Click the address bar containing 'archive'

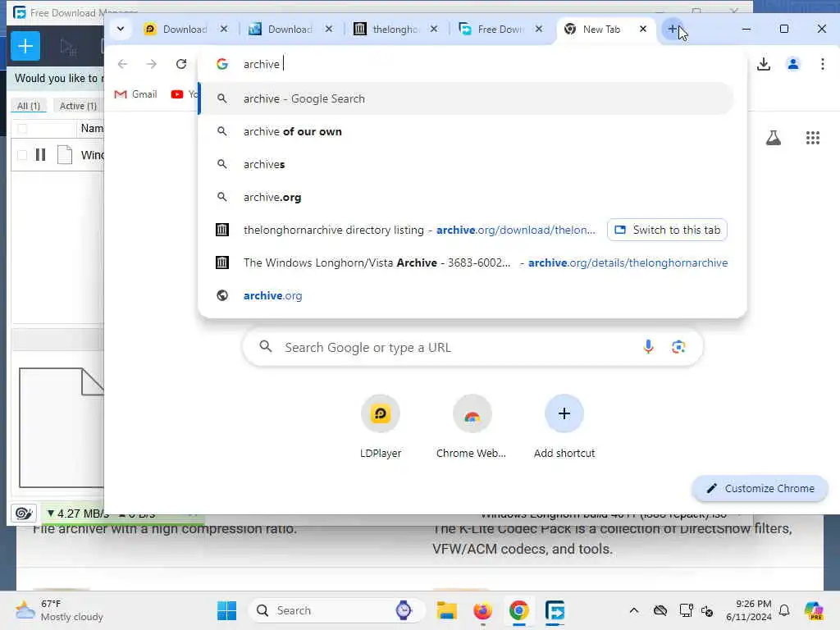(472, 64)
